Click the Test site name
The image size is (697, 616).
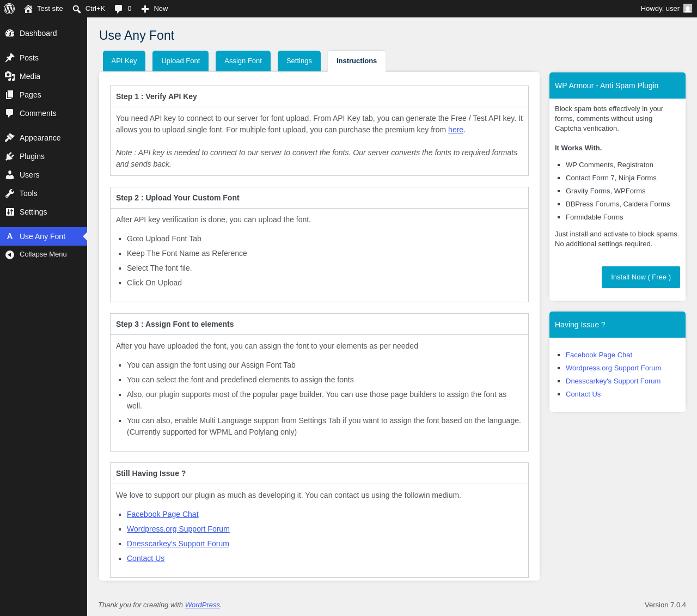[x=50, y=9]
